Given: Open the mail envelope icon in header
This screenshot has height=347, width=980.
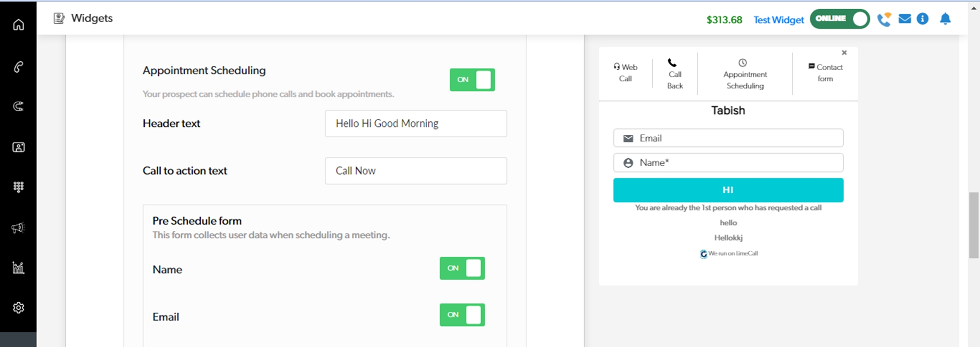Looking at the screenshot, I should (x=905, y=19).
